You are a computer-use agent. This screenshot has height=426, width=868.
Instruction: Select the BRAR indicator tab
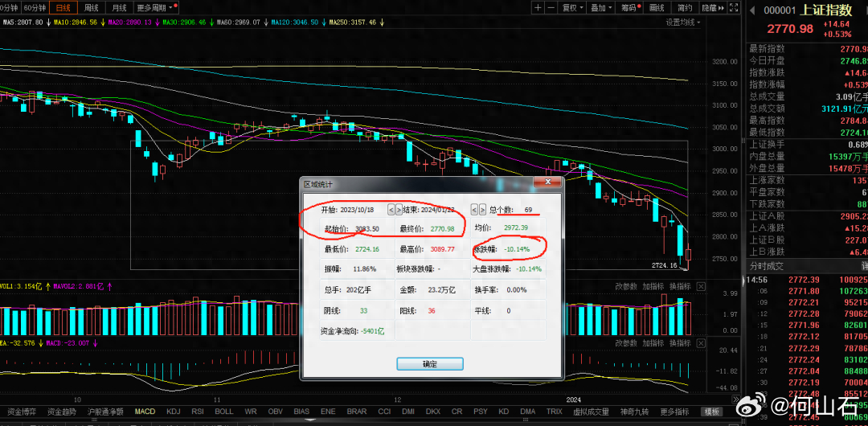coord(357,412)
